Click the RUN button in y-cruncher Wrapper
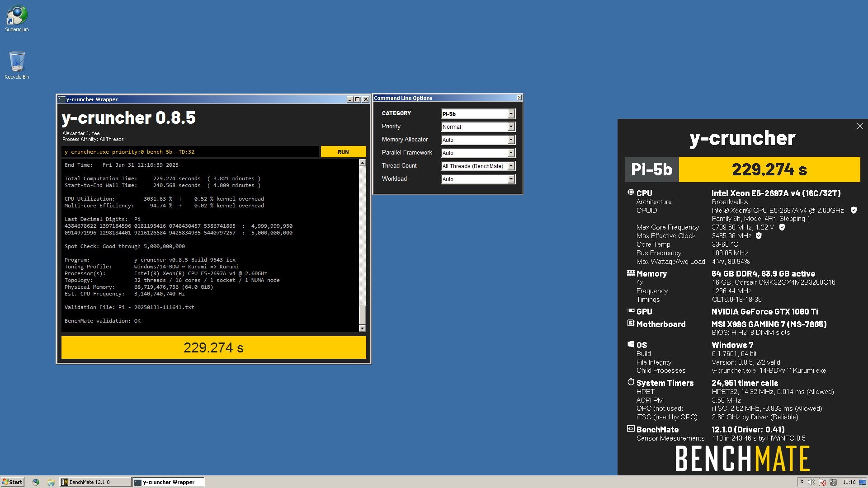Screen dimensions: 868x488 click(x=343, y=152)
